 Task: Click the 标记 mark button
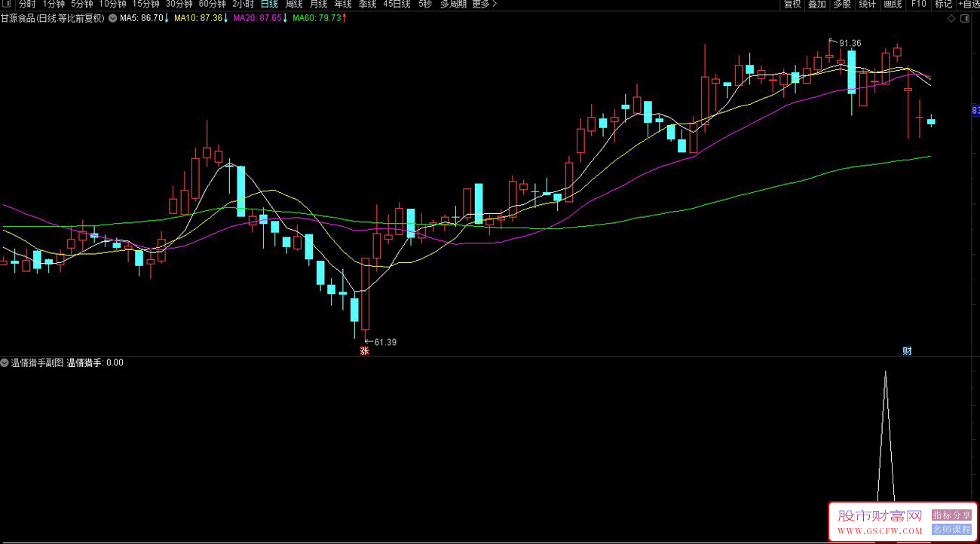[943, 5]
